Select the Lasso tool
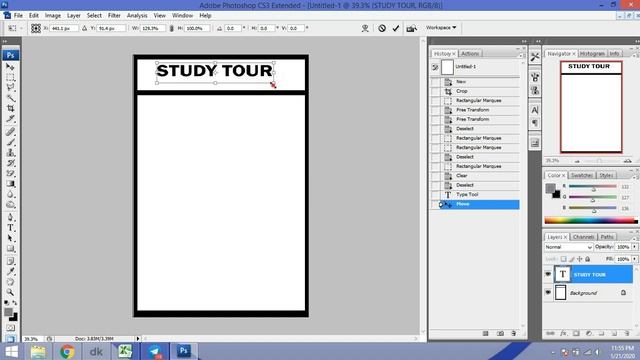 (11, 87)
